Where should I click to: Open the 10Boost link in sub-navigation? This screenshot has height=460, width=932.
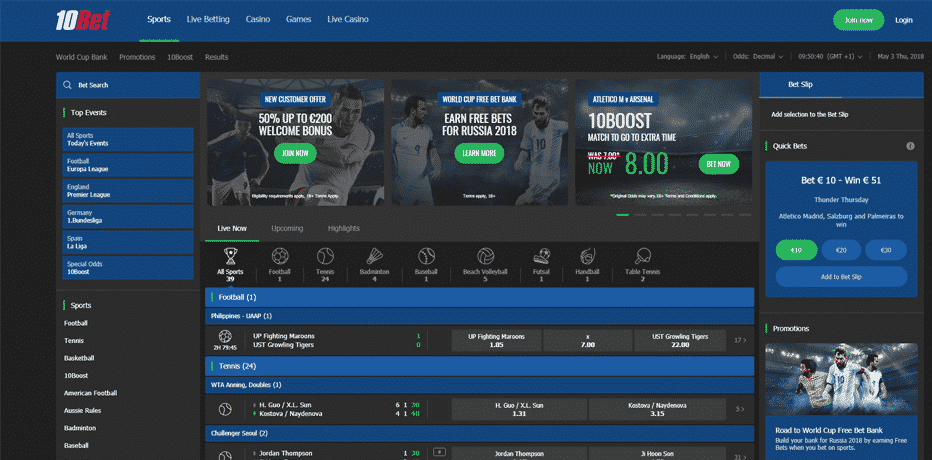point(180,58)
